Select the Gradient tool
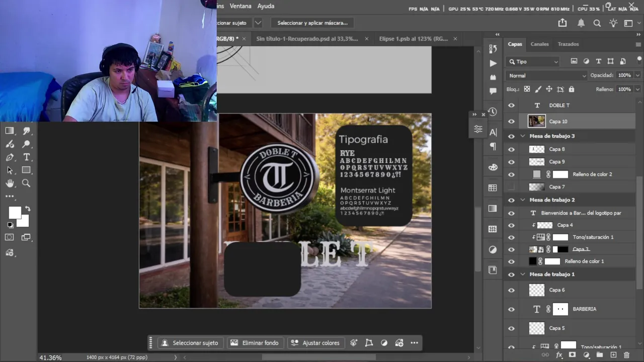Image resolution: width=644 pixels, height=362 pixels. [10, 131]
